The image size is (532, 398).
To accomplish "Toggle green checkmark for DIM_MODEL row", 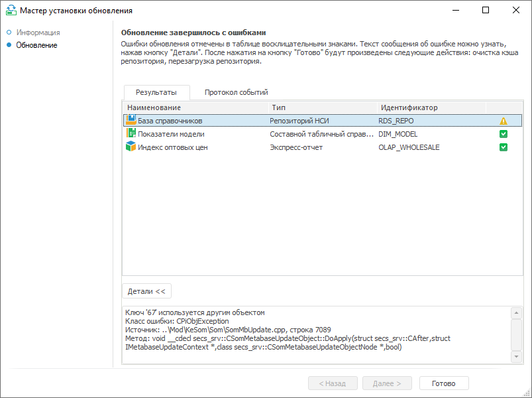I will click(504, 134).
